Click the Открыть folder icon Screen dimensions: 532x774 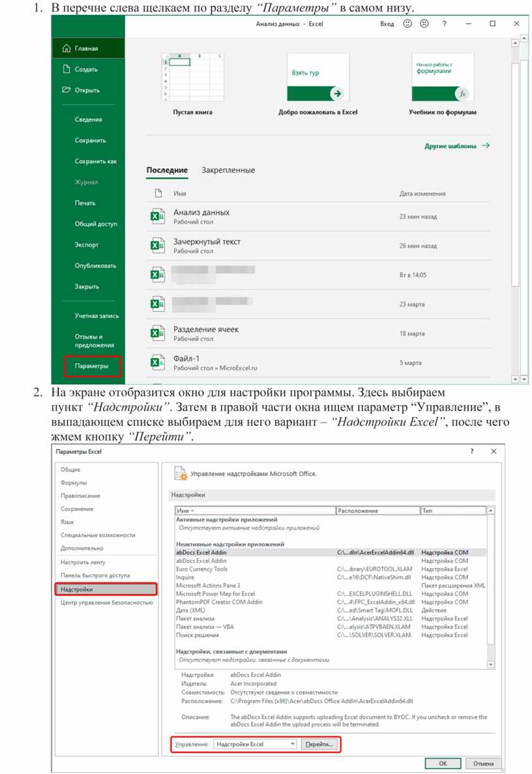pos(66,90)
